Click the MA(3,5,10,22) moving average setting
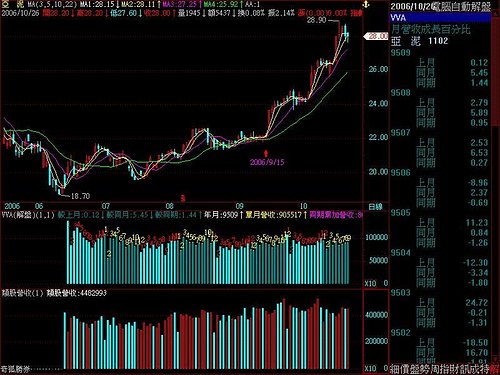 52,5
